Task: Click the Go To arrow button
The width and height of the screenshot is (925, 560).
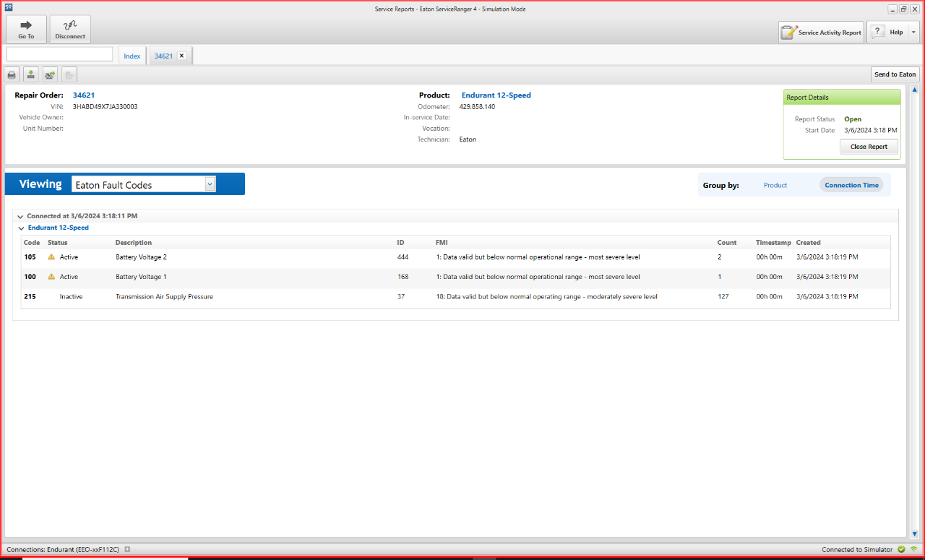Action: 26,30
